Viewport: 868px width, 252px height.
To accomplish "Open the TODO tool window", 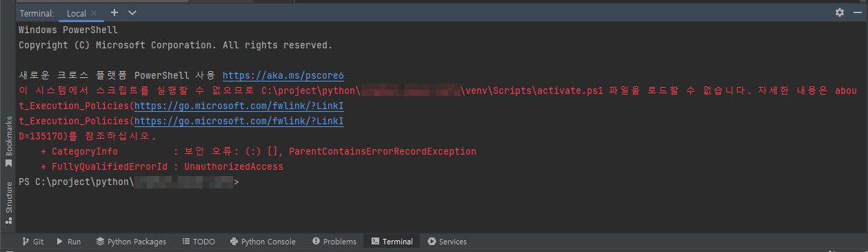I will [199, 242].
